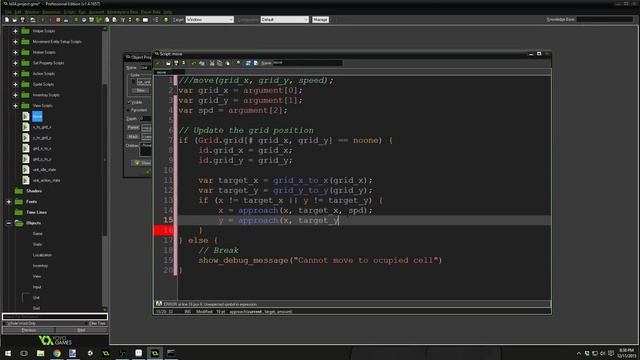Paste clipboard in script editor toolbar
Viewport: 640px width, 360px height.
coord(228,63)
